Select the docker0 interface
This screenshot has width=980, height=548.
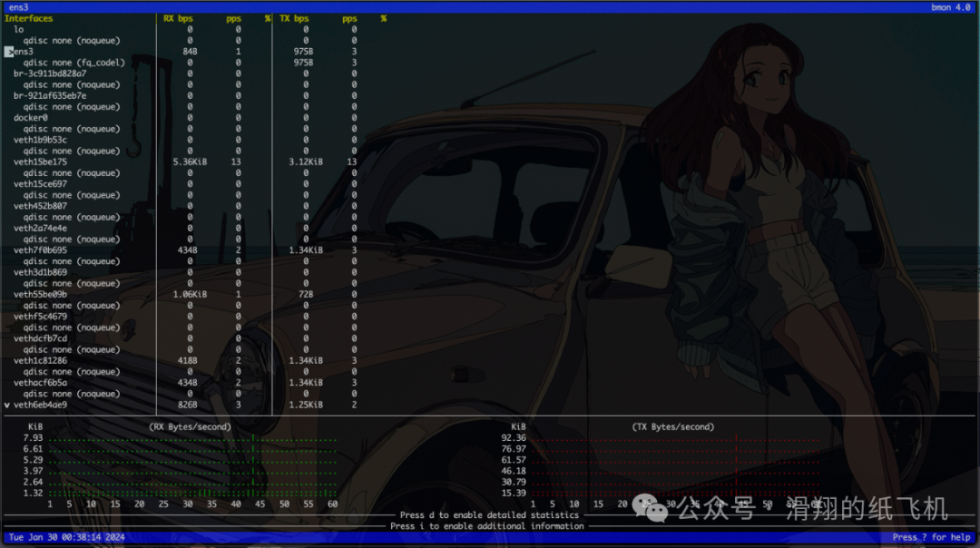31,117
